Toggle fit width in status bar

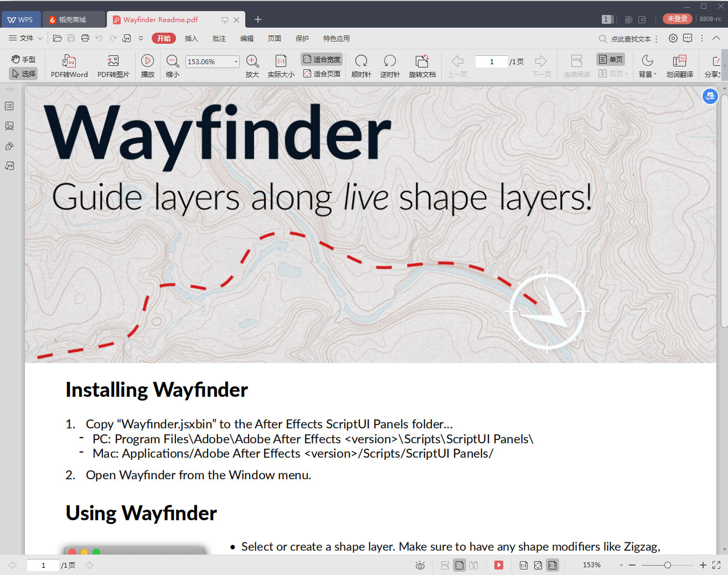pos(552,565)
